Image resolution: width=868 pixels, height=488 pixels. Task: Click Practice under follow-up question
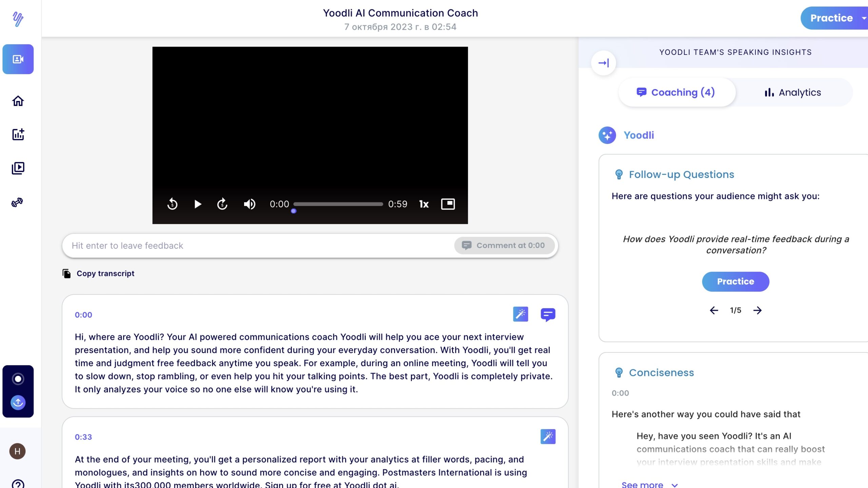[x=735, y=281]
